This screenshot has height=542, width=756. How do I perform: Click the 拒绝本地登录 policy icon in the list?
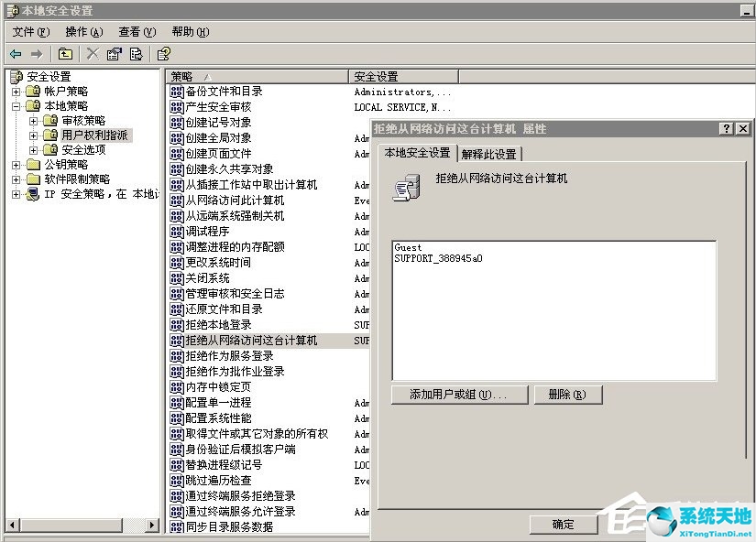point(174,325)
